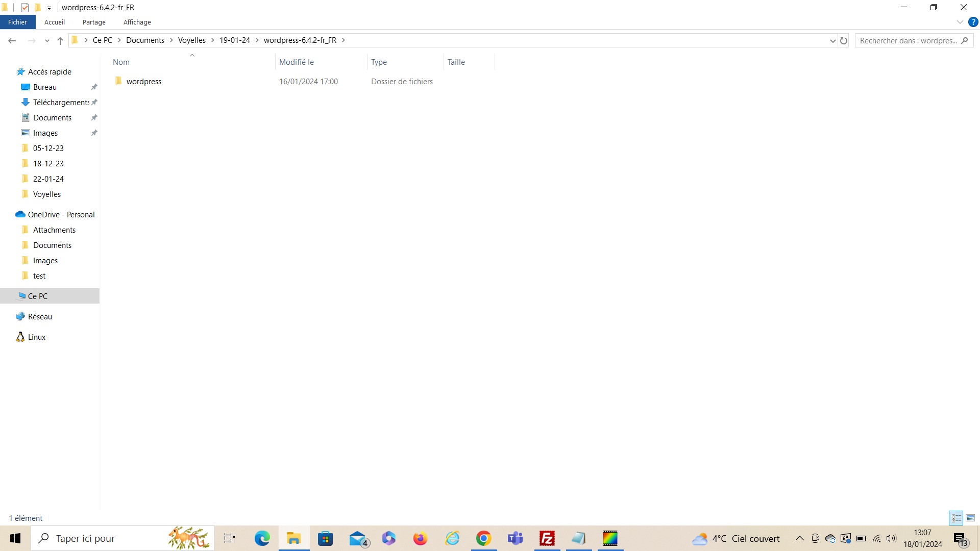Sort by the Modifié le column
Image resolution: width=980 pixels, height=551 pixels.
(x=321, y=62)
